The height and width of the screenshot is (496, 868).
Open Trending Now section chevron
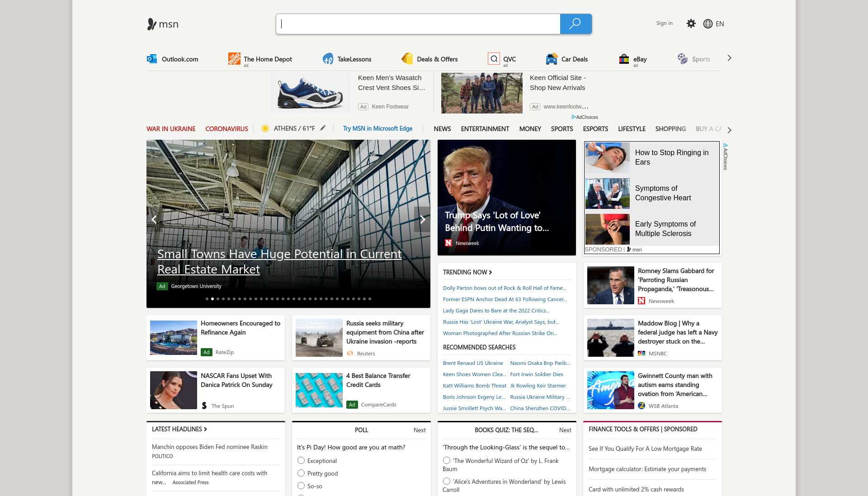(491, 272)
